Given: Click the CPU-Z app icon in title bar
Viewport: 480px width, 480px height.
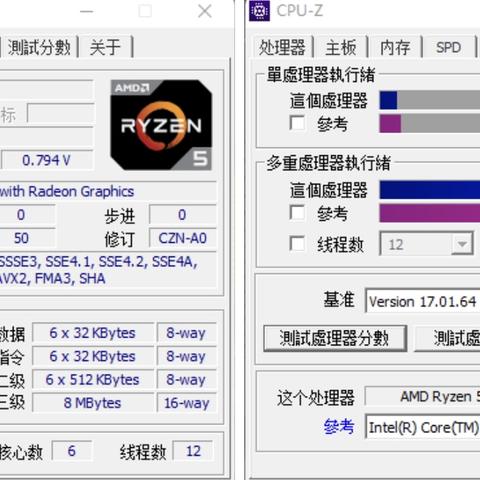Looking at the screenshot, I should (259, 11).
